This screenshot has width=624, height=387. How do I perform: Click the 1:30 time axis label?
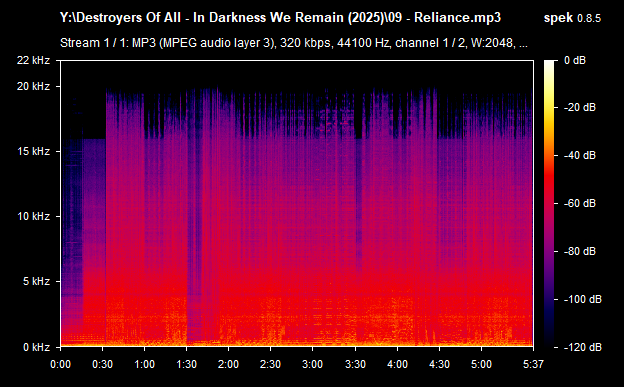187,364
